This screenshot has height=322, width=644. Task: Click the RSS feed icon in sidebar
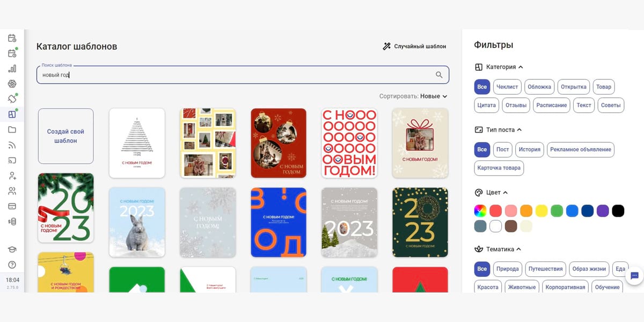pyautogui.click(x=12, y=145)
